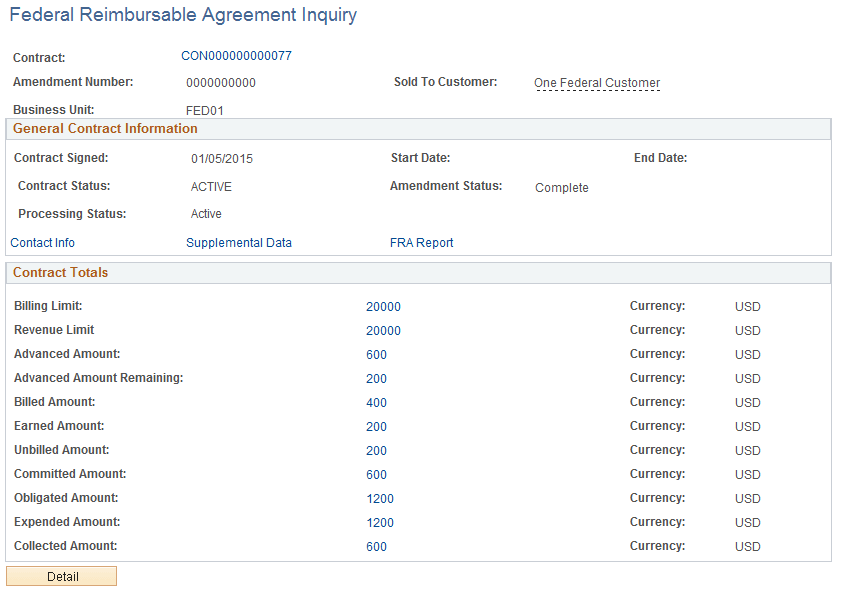The height and width of the screenshot is (591, 841).
Task: Open the Contact Info page
Action: 42,242
